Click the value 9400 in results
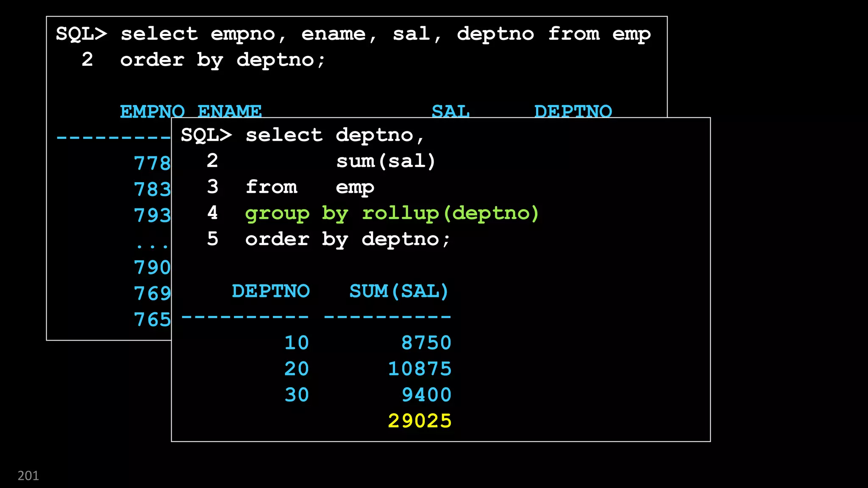Image resolution: width=868 pixels, height=488 pixels. tap(426, 395)
